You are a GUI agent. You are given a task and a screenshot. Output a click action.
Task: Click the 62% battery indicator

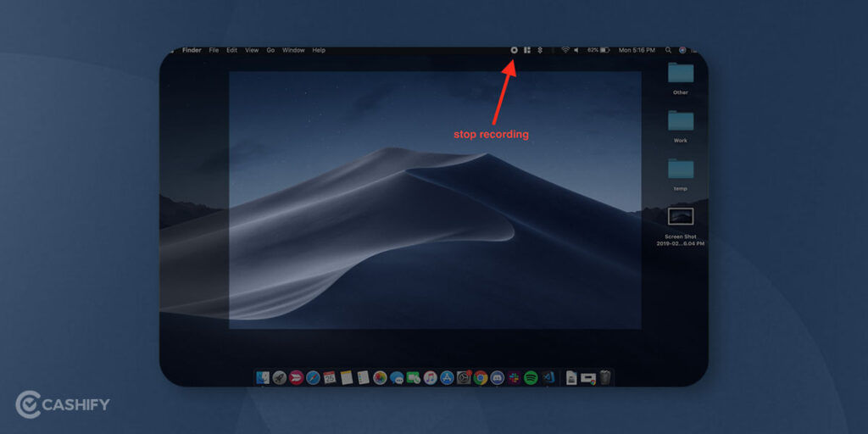tap(598, 50)
